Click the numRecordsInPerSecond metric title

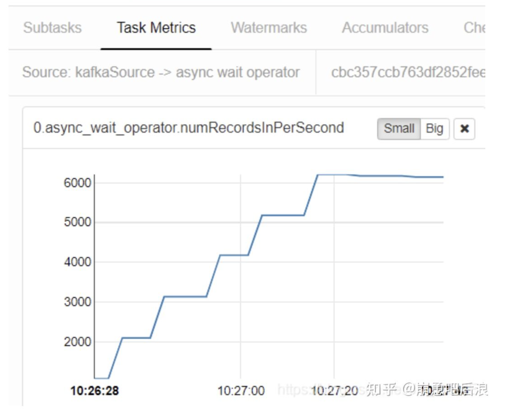[188, 128]
